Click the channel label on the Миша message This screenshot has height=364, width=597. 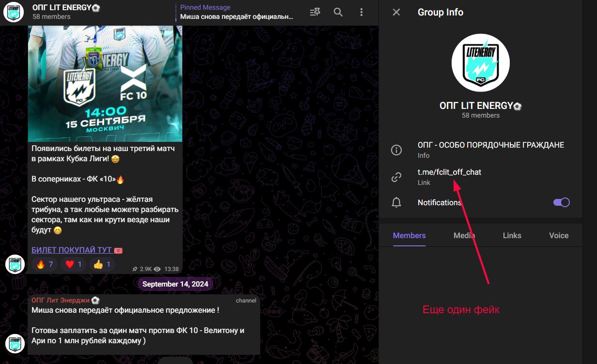246,301
